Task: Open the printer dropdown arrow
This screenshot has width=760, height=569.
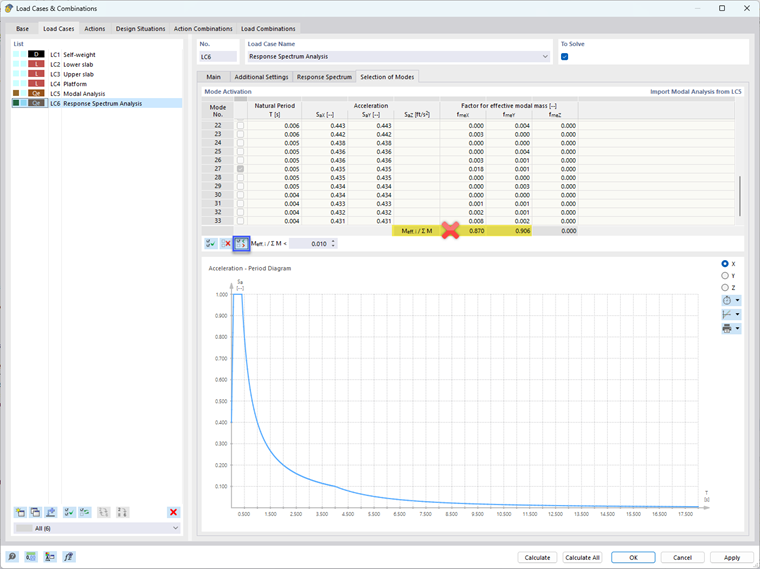Action: pos(738,329)
